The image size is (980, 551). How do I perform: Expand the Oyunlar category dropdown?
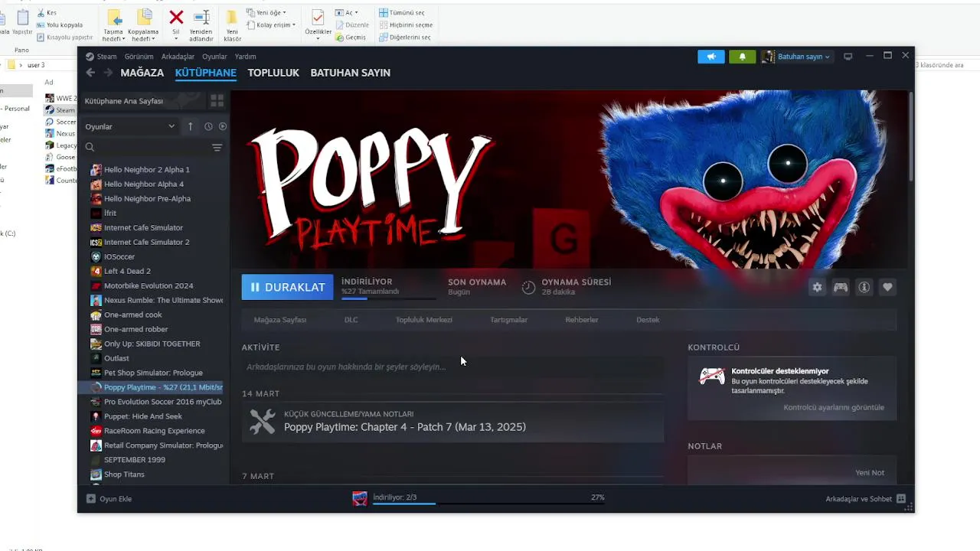pos(130,126)
